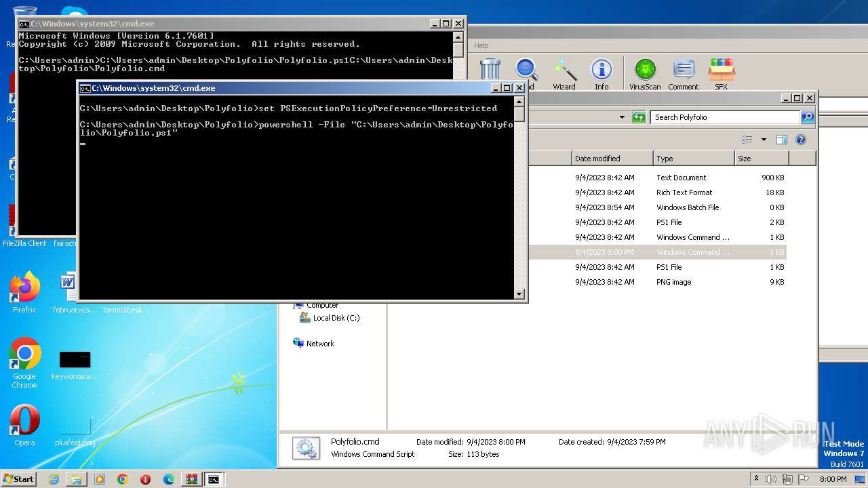Launch Opera from the taskbar

pyautogui.click(x=146, y=479)
